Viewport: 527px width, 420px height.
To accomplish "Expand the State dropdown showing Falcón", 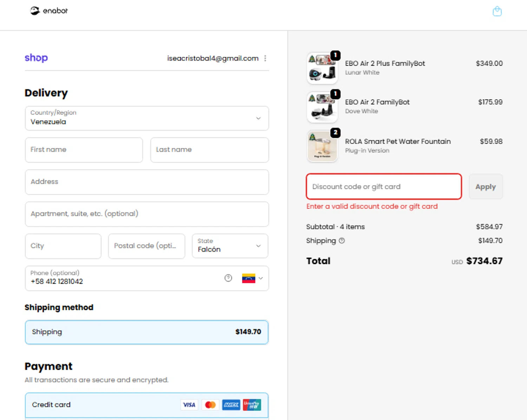I will click(x=230, y=246).
